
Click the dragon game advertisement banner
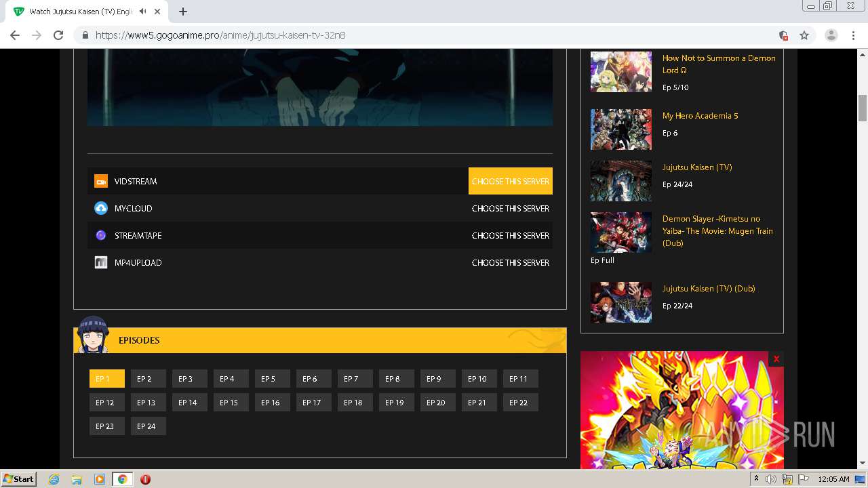pyautogui.click(x=682, y=410)
